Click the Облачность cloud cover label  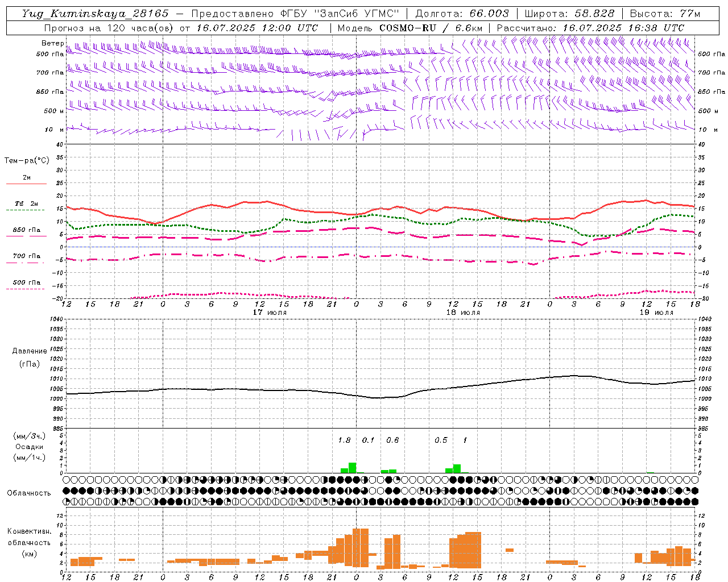(x=29, y=493)
